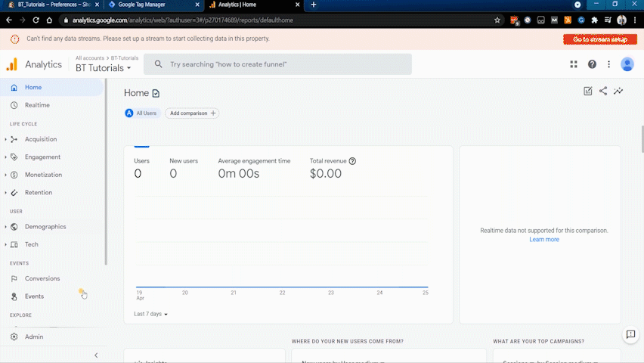Open the Insights sparkline icon

tap(618, 92)
